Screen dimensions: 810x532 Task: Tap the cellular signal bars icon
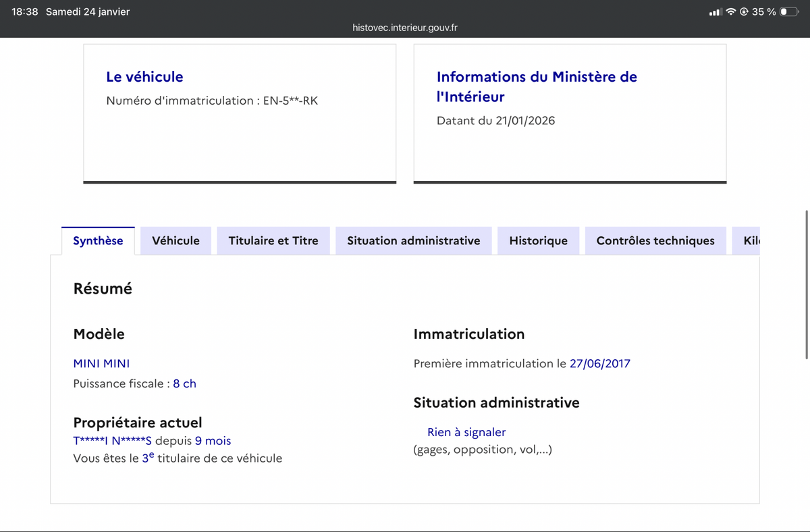pyautogui.click(x=715, y=11)
